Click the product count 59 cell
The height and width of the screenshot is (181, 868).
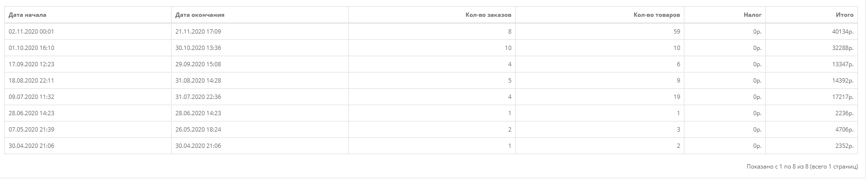pyautogui.click(x=600, y=32)
